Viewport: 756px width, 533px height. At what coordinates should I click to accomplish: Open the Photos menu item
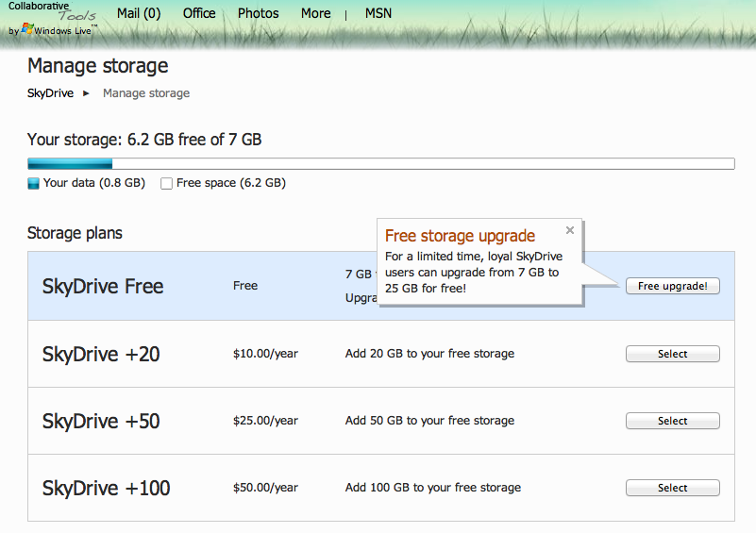click(258, 13)
